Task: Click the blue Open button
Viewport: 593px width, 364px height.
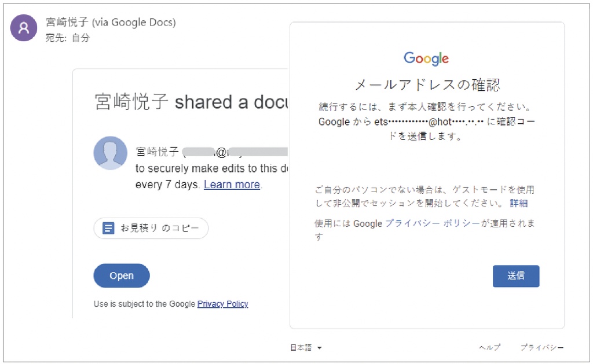Action: click(122, 275)
